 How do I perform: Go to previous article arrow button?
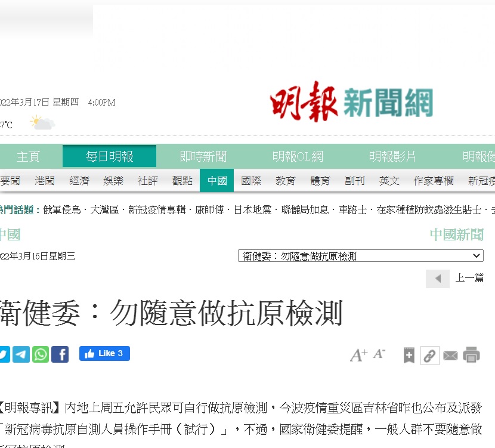(x=438, y=279)
